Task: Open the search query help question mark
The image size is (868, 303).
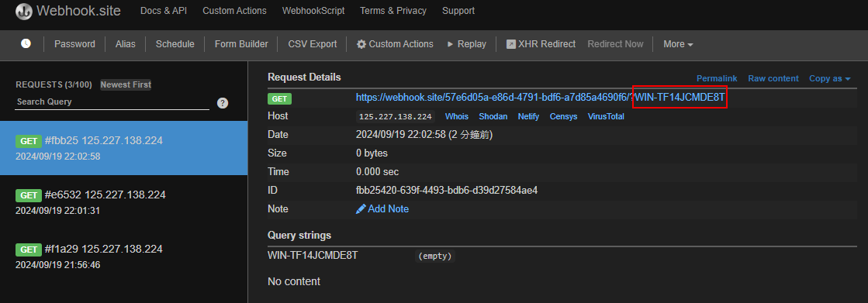Action: click(223, 103)
